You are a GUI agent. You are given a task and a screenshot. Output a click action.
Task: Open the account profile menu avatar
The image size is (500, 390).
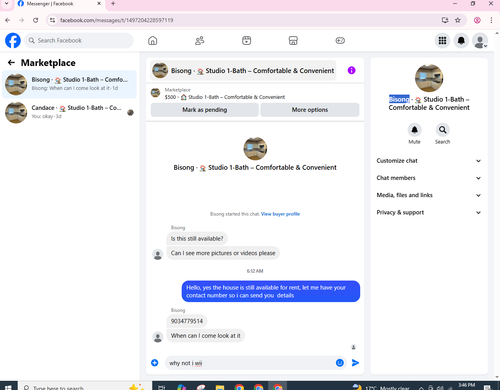(x=480, y=41)
